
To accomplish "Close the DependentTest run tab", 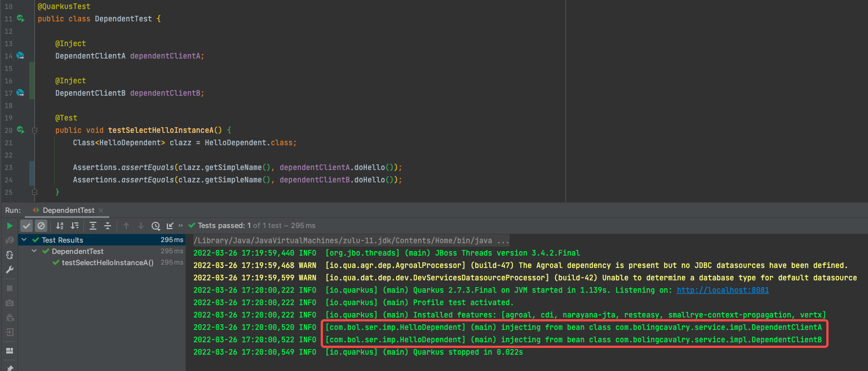I will pos(101,210).
